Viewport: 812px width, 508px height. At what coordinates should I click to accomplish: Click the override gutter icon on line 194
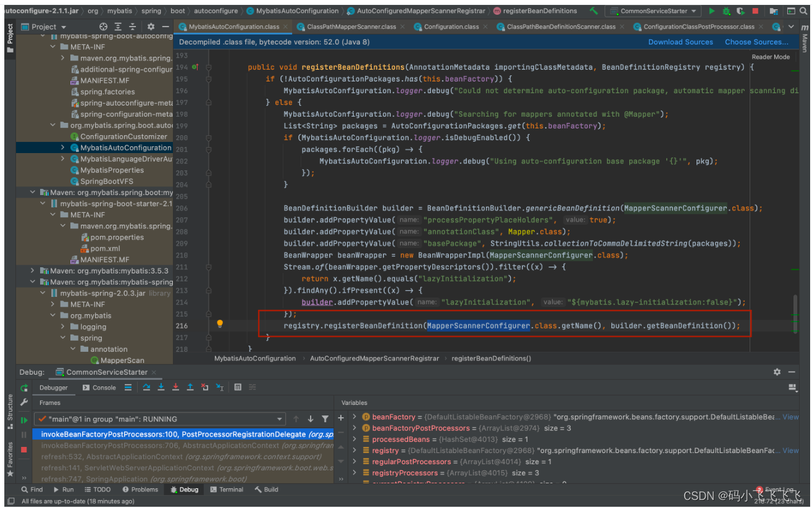[x=195, y=67]
